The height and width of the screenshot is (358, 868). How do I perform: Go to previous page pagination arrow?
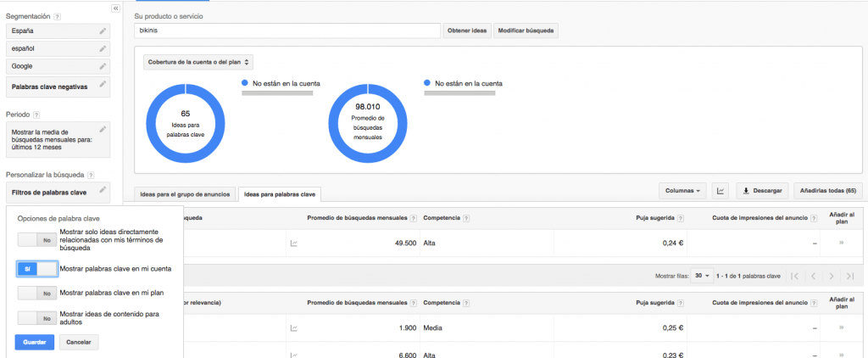(813, 276)
